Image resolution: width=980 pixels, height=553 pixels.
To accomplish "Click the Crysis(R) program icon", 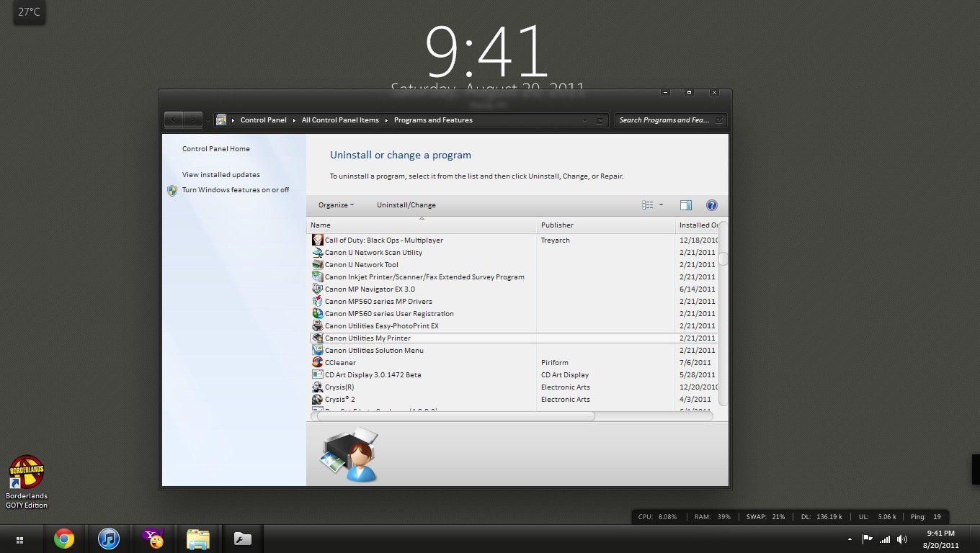I will coord(317,387).
